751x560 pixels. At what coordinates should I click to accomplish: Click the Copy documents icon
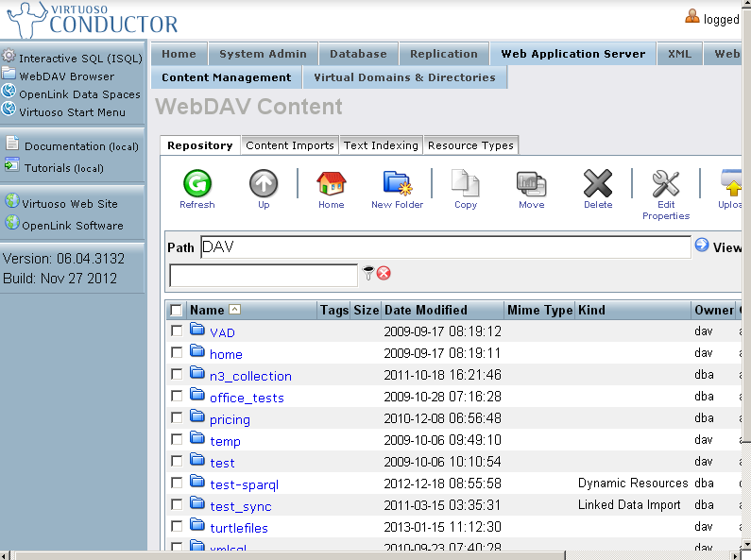465,183
